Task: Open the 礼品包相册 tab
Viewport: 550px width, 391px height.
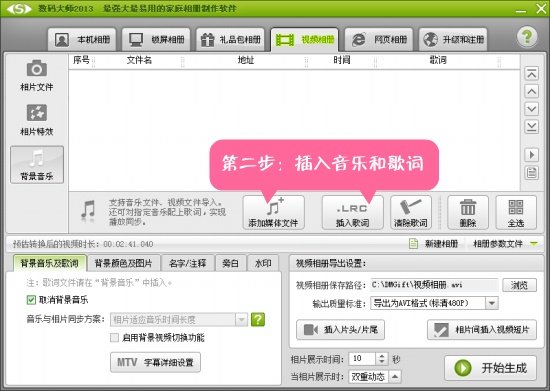Action: click(230, 39)
